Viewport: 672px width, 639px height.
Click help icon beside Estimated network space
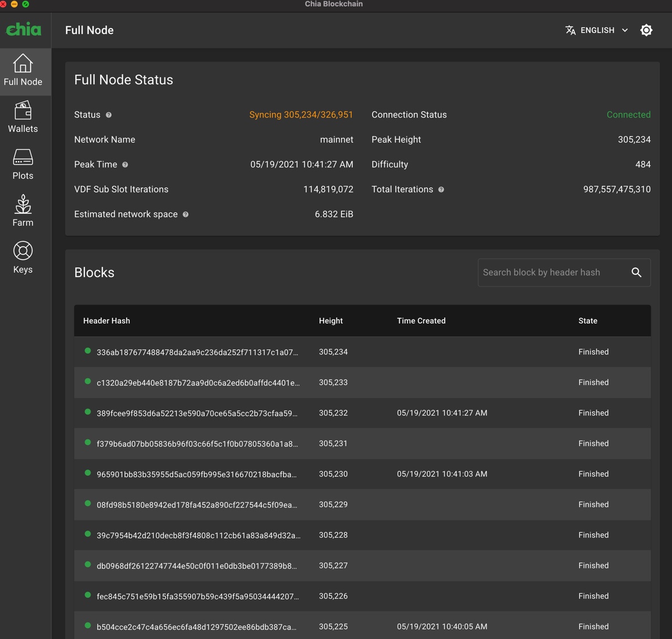(186, 214)
